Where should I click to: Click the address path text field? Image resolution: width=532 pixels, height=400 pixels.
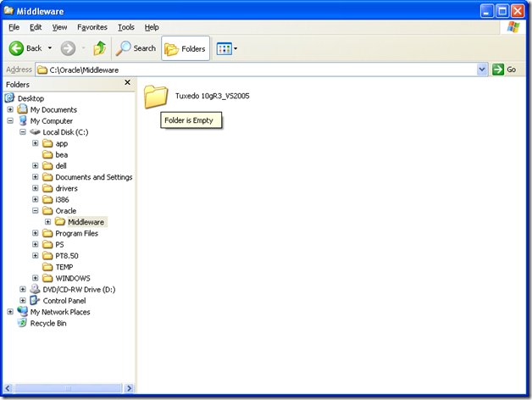click(x=254, y=69)
